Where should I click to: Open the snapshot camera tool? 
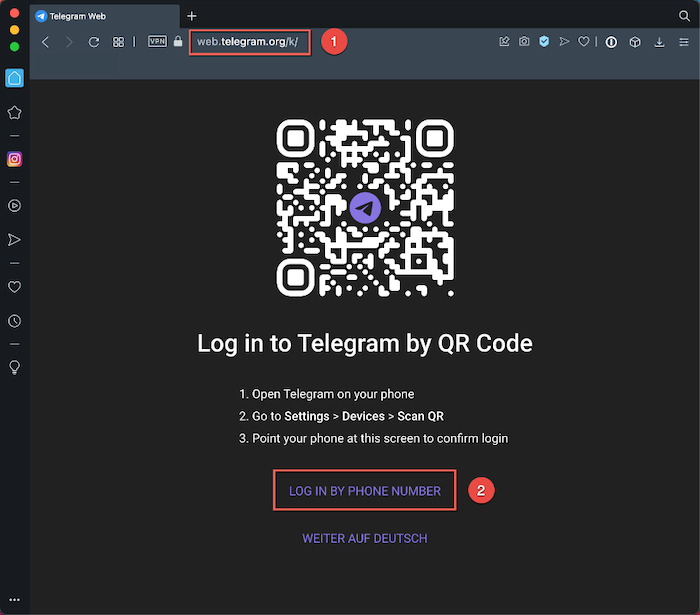click(x=524, y=42)
